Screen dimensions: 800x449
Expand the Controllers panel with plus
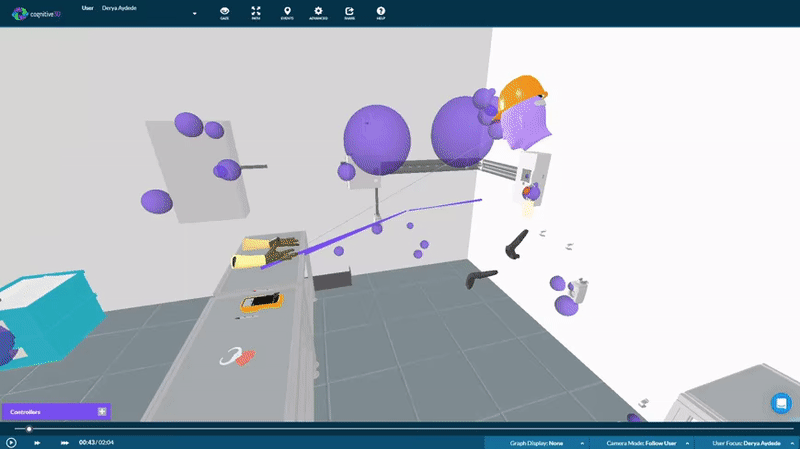point(101,411)
